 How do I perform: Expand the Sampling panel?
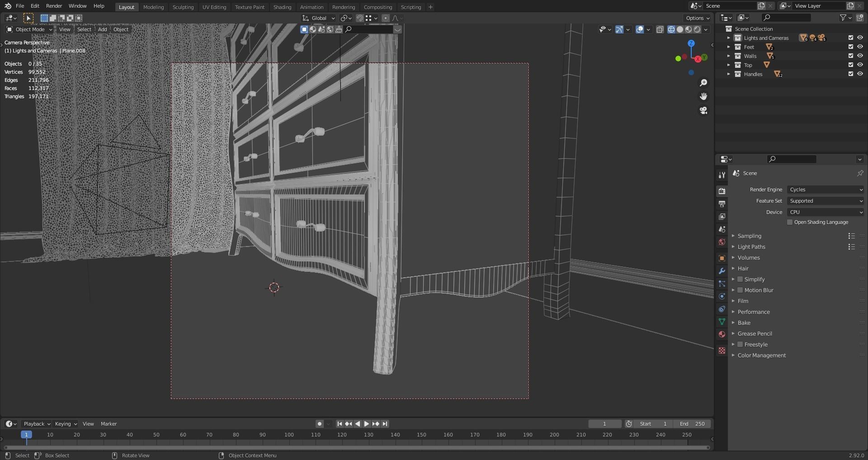733,236
